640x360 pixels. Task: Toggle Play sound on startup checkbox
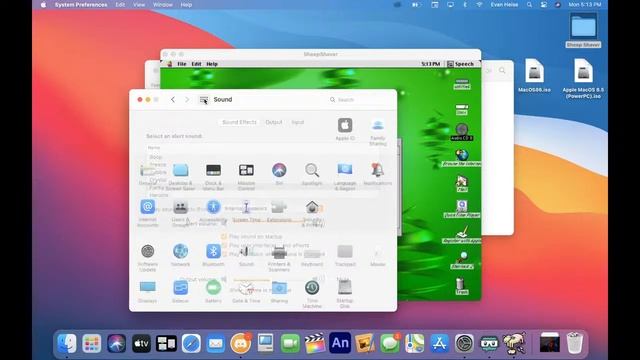pyautogui.click(x=224, y=236)
